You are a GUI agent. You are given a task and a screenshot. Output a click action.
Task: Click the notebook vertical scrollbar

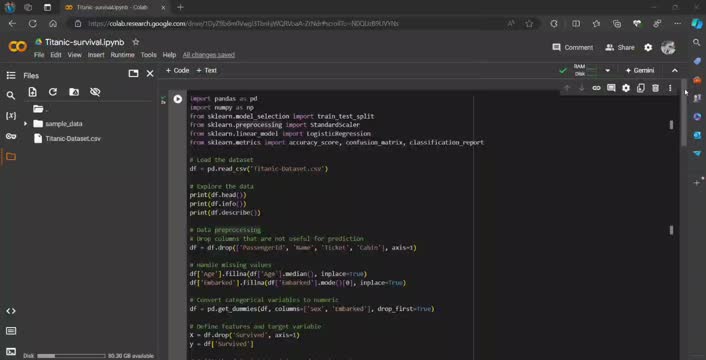[684, 112]
